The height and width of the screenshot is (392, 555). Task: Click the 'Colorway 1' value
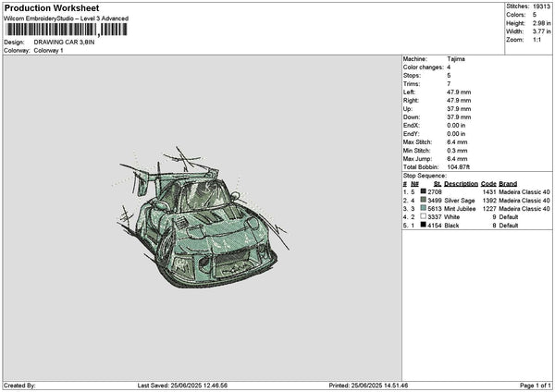pyautogui.click(x=48, y=51)
